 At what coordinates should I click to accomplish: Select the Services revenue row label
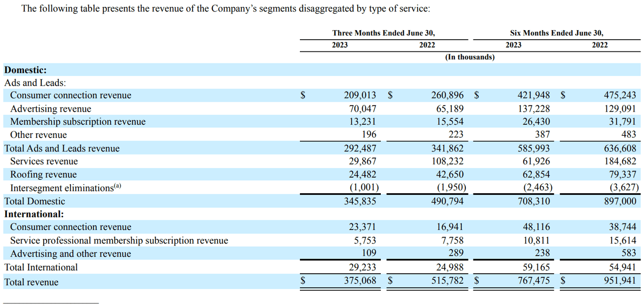pyautogui.click(x=44, y=162)
